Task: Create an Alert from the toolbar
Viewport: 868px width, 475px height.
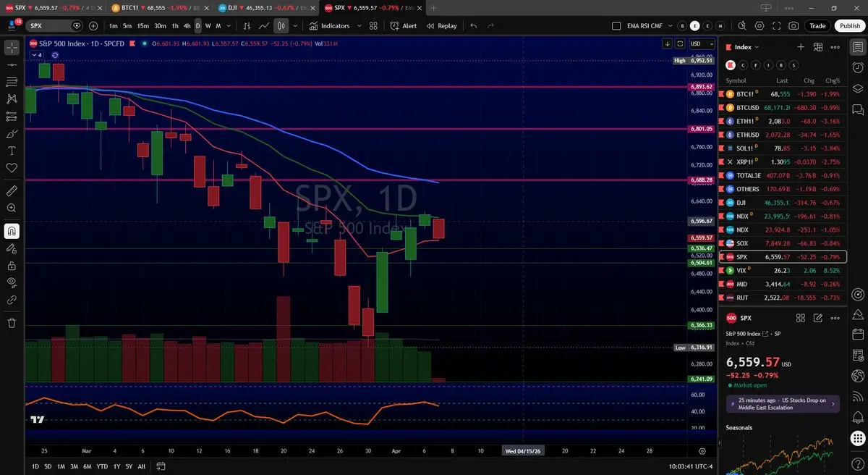Action: [403, 26]
